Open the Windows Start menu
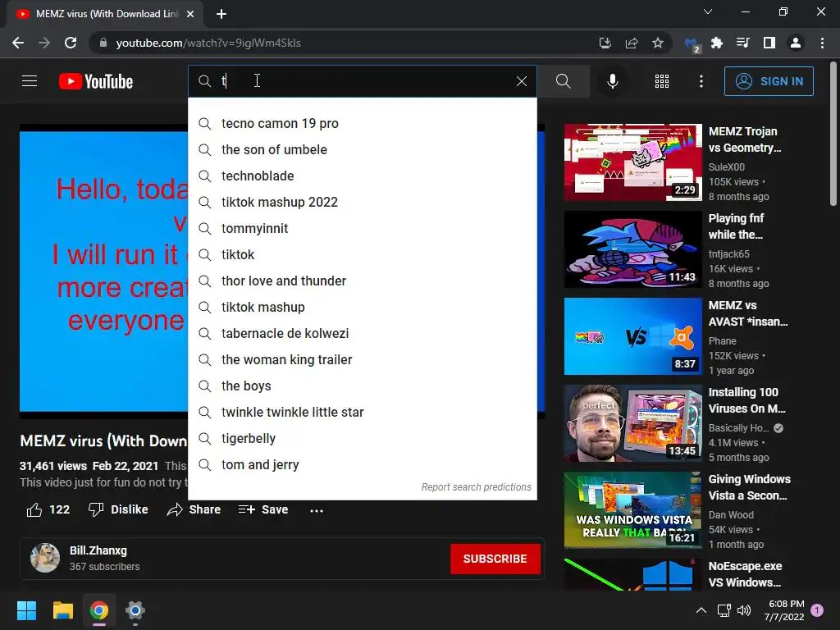The width and height of the screenshot is (840, 630). 26,610
